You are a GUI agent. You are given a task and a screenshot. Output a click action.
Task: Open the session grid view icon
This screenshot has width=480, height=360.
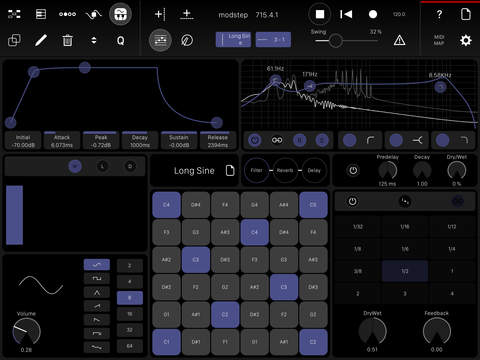(14, 14)
